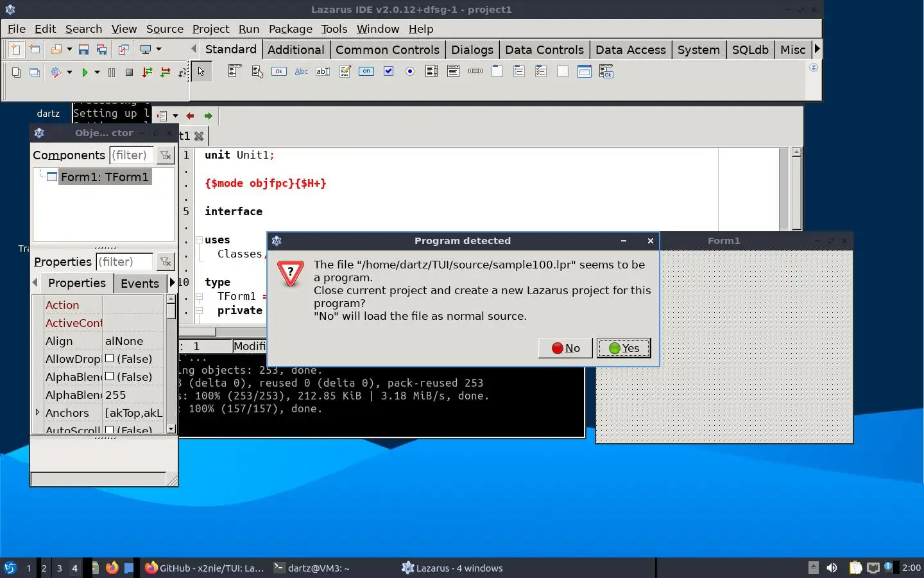924x578 pixels.
Task: Jump back with red arrow in editor
Action: (x=190, y=116)
